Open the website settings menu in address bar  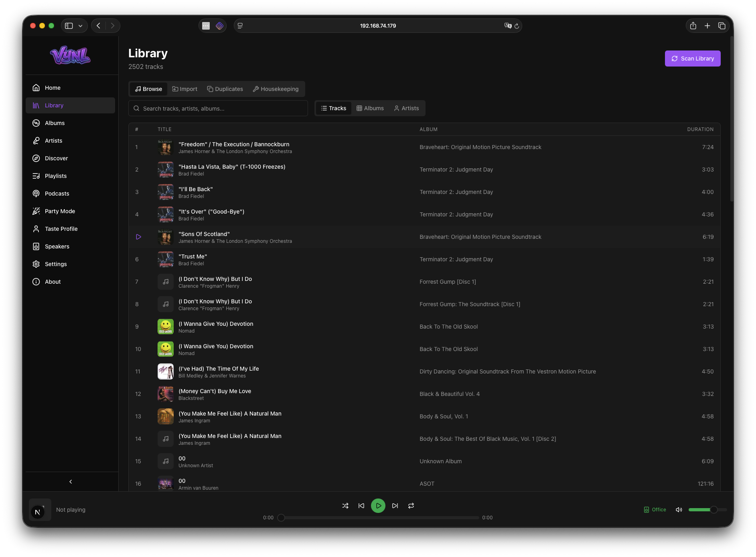coord(240,26)
